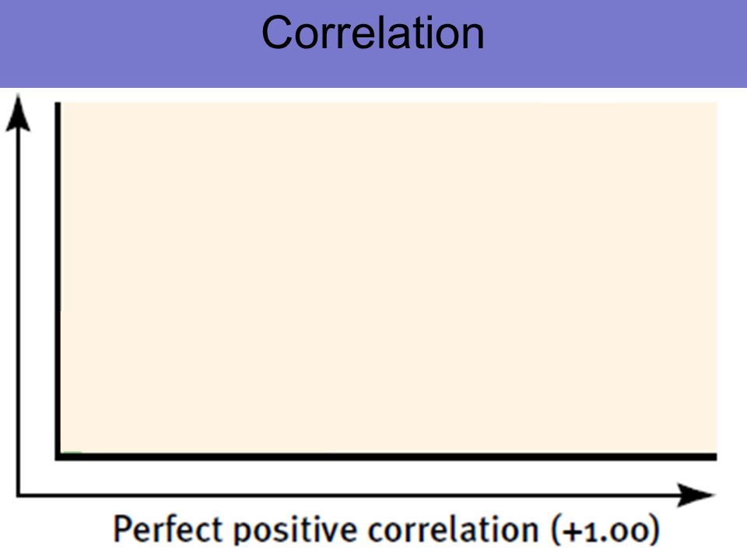This screenshot has width=747, height=560.
Task: Click the 'Correlation' slide title text
Action: coord(373,33)
